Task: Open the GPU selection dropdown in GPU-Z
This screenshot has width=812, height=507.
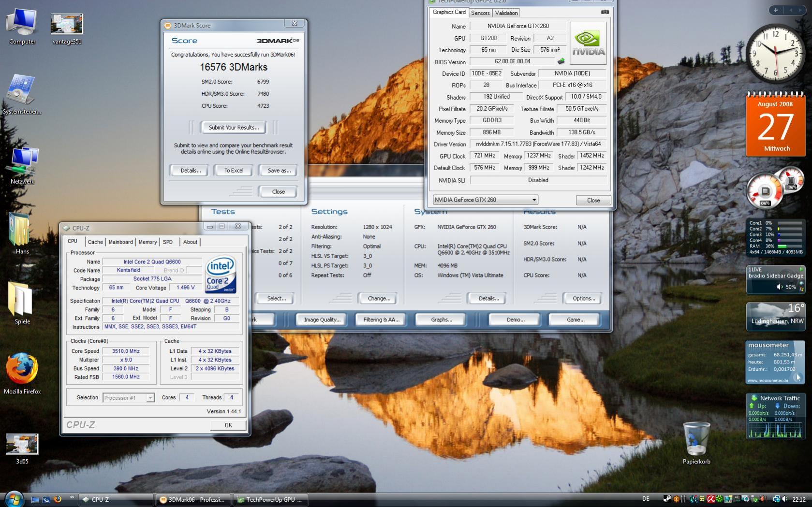Action: (486, 200)
